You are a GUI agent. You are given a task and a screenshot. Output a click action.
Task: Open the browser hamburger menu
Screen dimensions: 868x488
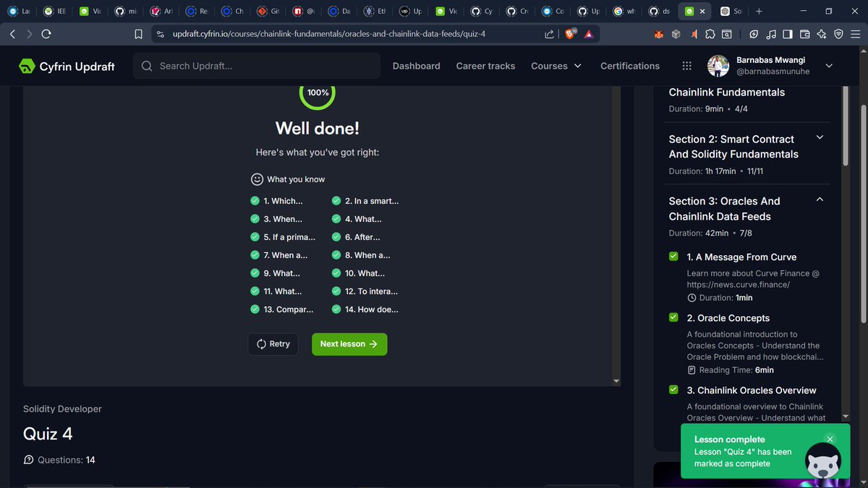856,34
